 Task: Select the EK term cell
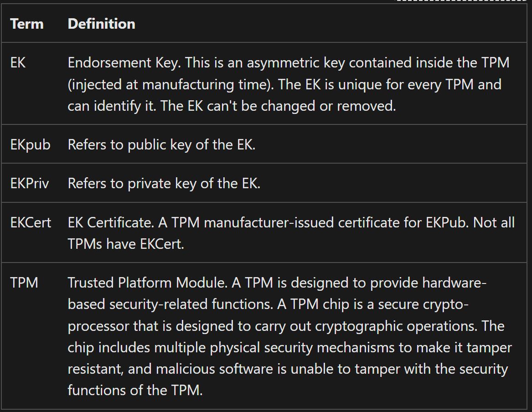[18, 63]
